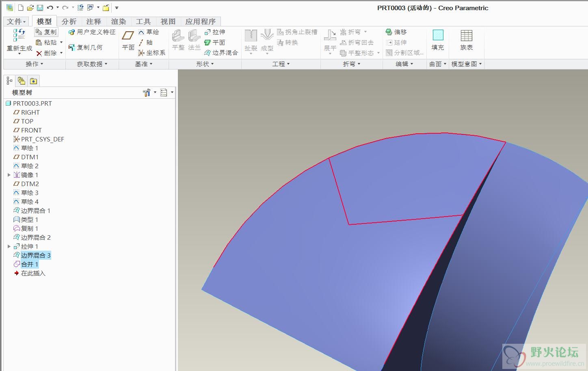Click the 平面 flat wall tool in 形状
The image size is (588, 371).
click(215, 42)
